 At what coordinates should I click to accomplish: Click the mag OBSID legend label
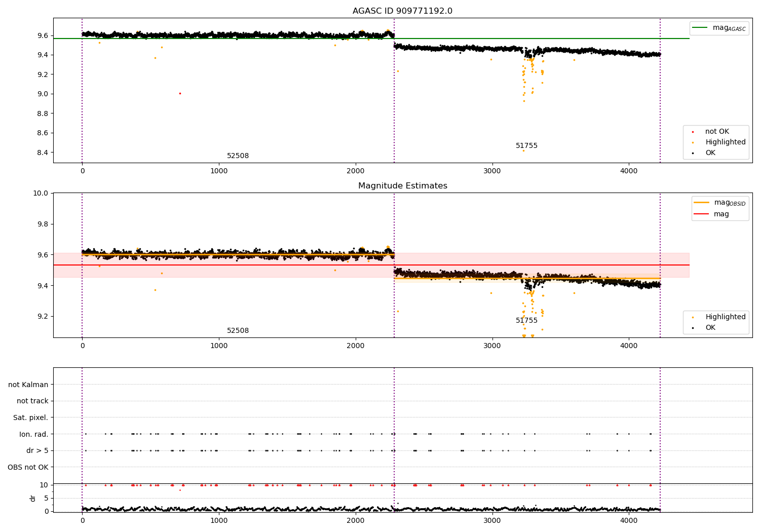tap(730, 203)
